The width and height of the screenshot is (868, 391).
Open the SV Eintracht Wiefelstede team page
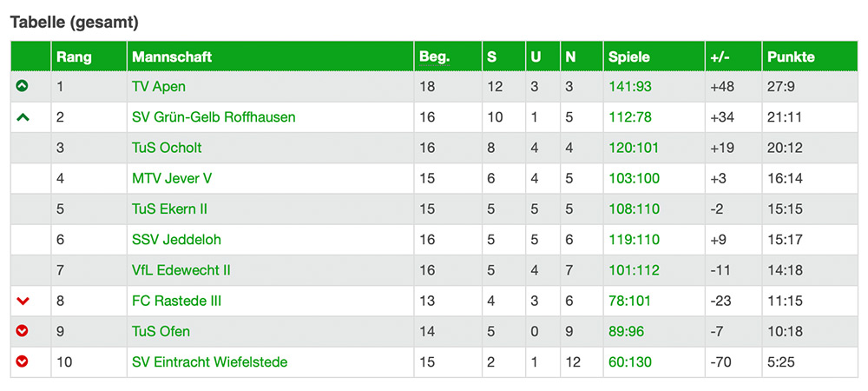[x=209, y=361]
